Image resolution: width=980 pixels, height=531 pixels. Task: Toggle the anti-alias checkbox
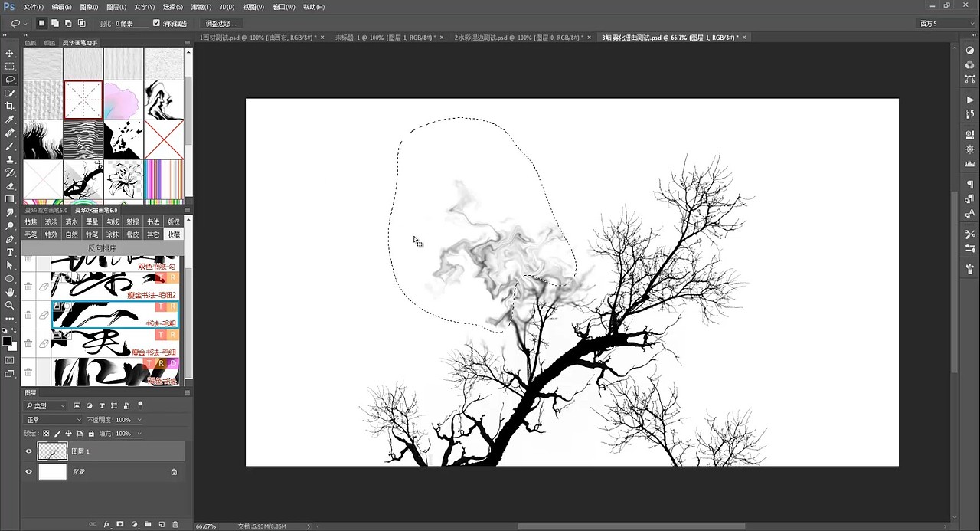[x=157, y=23]
